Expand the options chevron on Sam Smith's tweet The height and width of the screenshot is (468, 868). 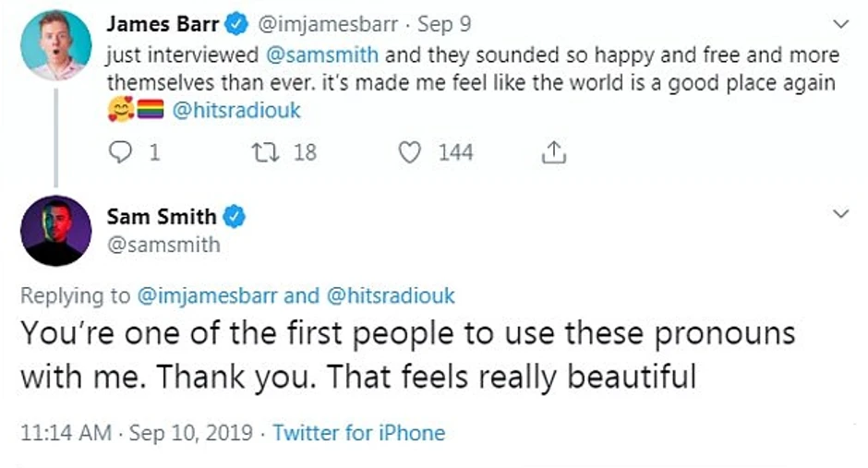click(x=840, y=214)
